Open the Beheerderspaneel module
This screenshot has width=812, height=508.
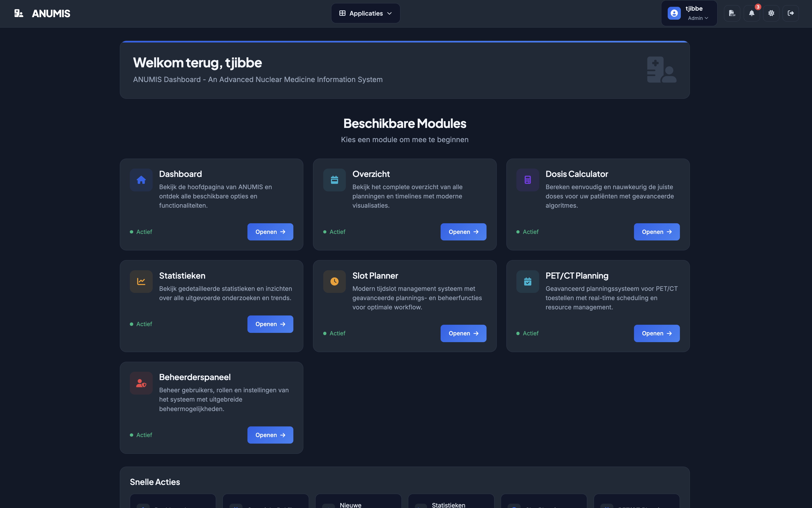coord(270,435)
